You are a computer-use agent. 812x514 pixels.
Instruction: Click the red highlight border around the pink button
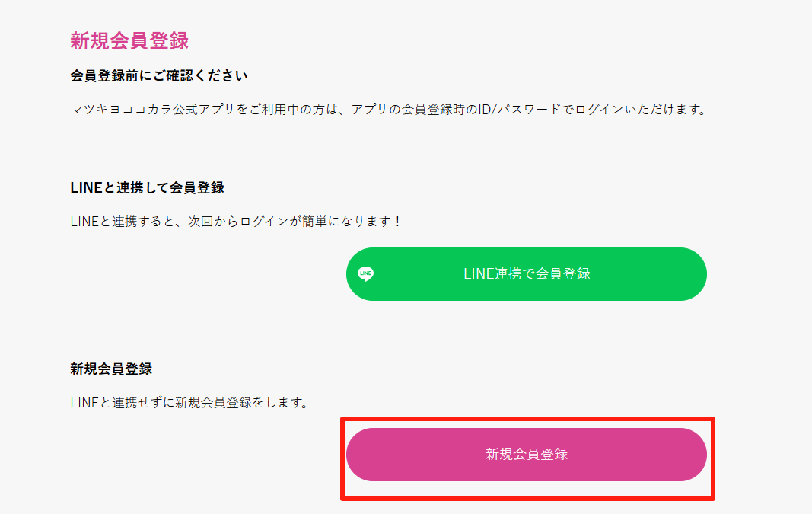pos(527,419)
